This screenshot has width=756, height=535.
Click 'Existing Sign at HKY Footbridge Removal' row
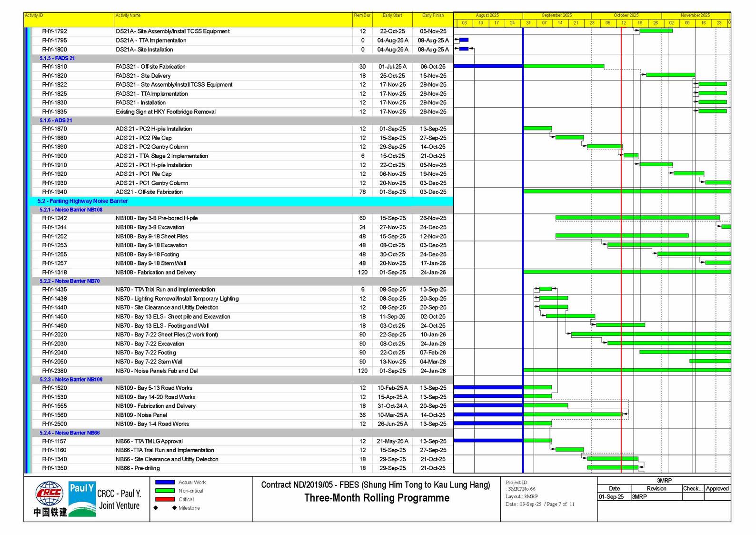tap(166, 112)
